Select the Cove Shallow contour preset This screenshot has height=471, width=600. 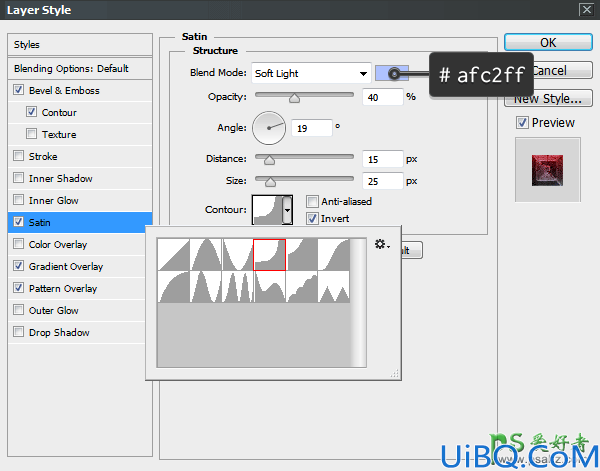pyautogui.click(x=302, y=255)
